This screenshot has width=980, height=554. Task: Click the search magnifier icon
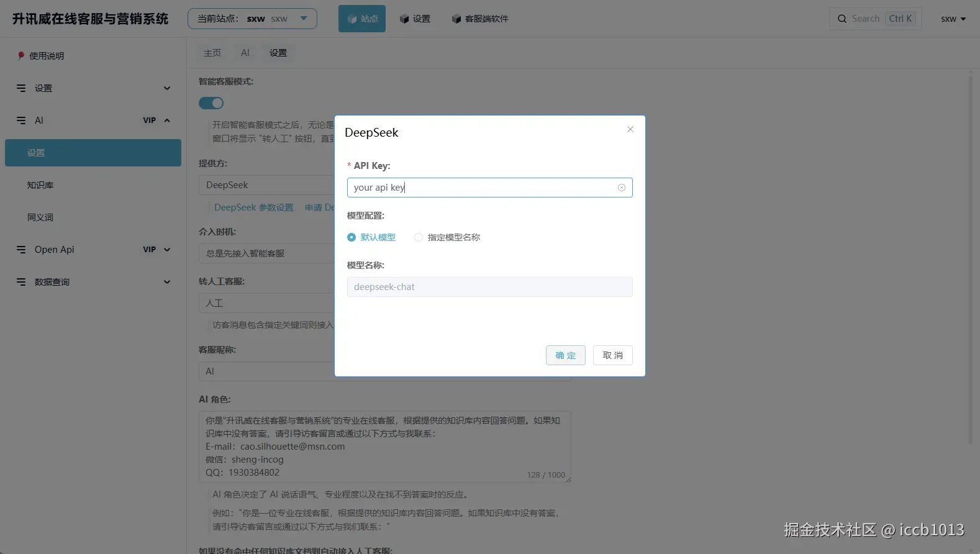click(x=842, y=19)
